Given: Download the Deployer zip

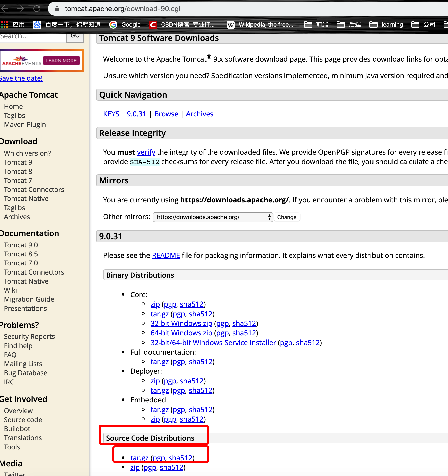Looking at the screenshot, I should pos(155,381).
